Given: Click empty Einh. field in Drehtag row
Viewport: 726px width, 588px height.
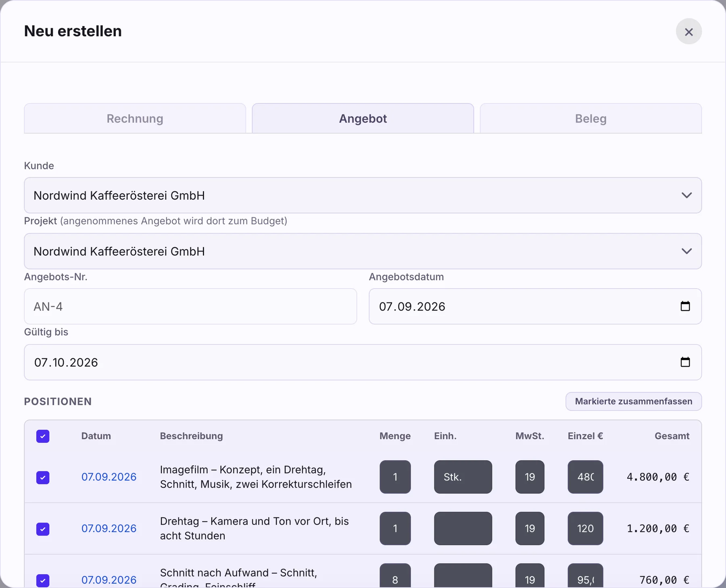Looking at the screenshot, I should pyautogui.click(x=463, y=528).
